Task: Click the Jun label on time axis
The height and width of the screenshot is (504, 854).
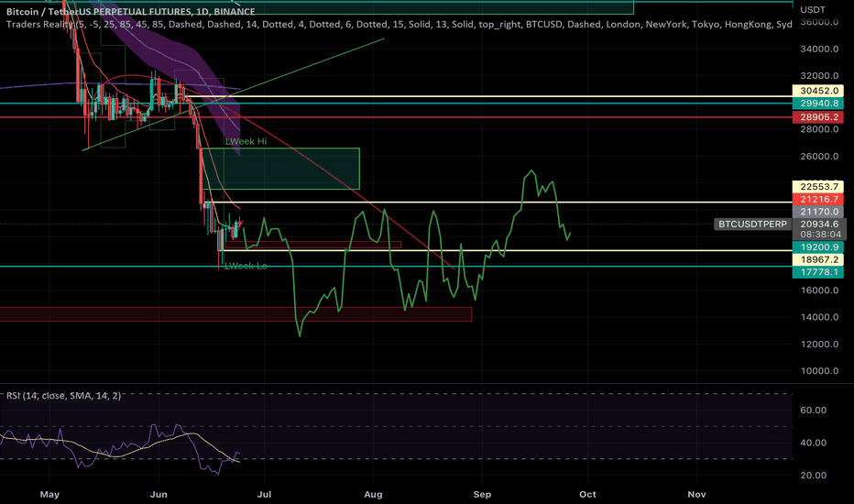Action: (x=159, y=494)
